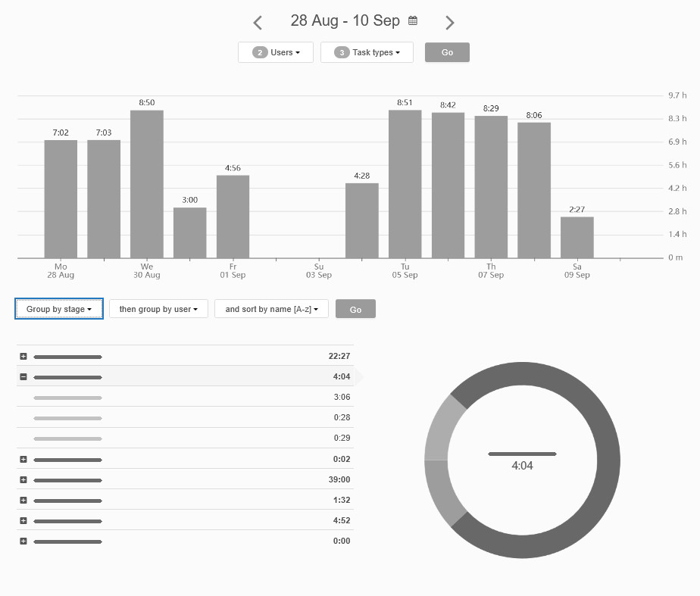This screenshot has width=700, height=596.
Task: Expand the row totaling 39:00
Action: 23,479
